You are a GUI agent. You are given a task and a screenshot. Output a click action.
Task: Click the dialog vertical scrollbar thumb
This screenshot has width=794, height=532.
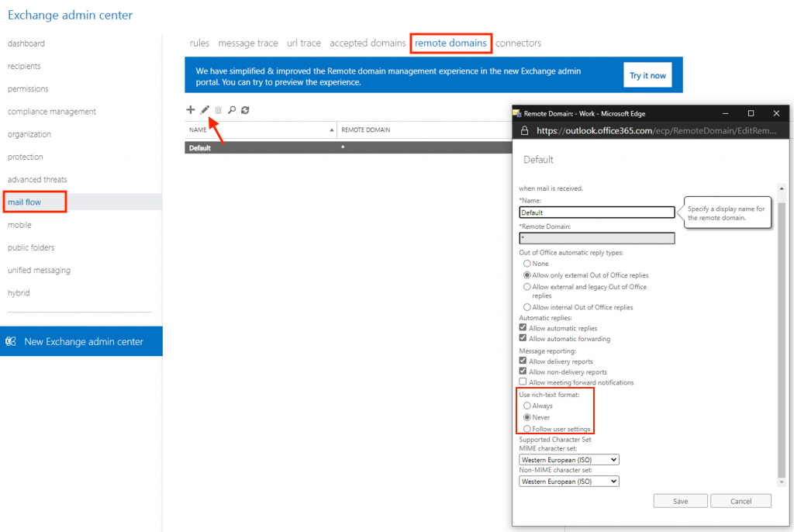[782, 340]
